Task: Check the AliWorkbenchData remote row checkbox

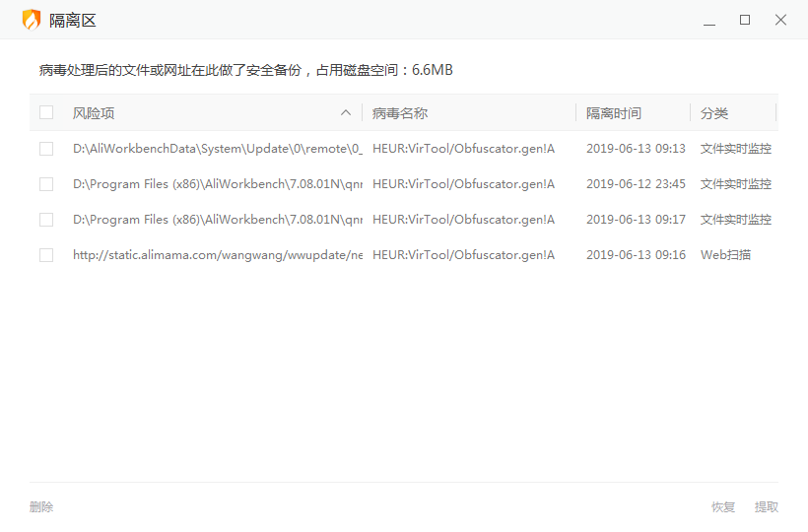Action: (x=46, y=149)
